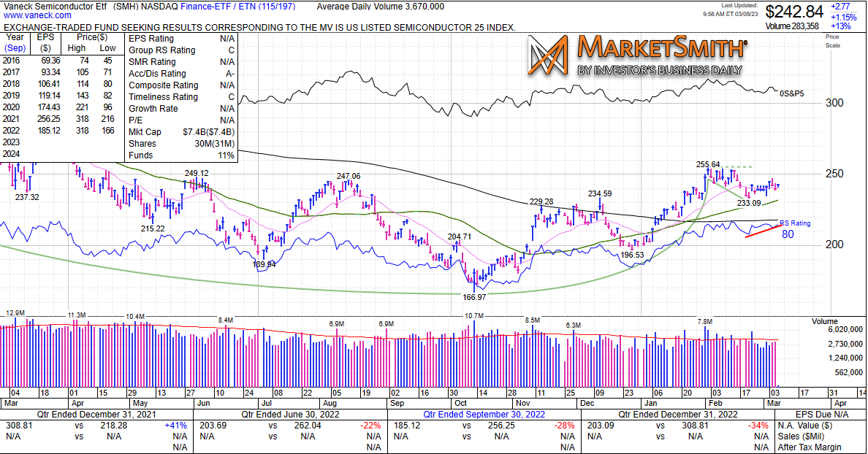Select the +1.15% percent change value
The height and width of the screenshot is (454, 868).
[x=843, y=17]
